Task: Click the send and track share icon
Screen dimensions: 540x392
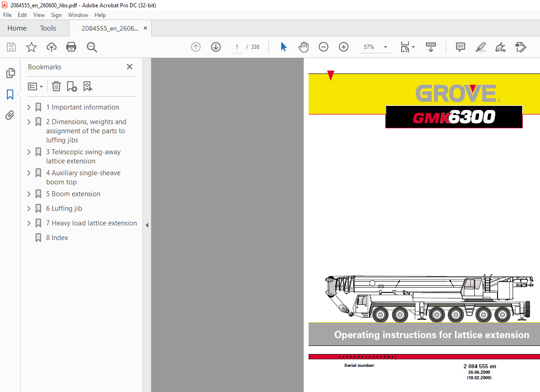Action: 521,47
